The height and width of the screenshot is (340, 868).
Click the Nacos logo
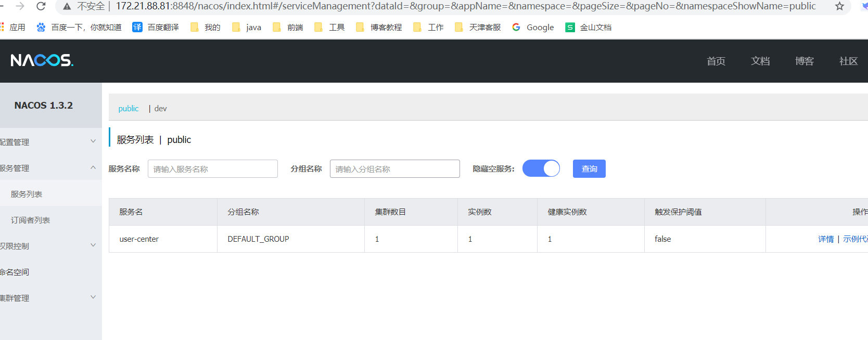pos(42,60)
